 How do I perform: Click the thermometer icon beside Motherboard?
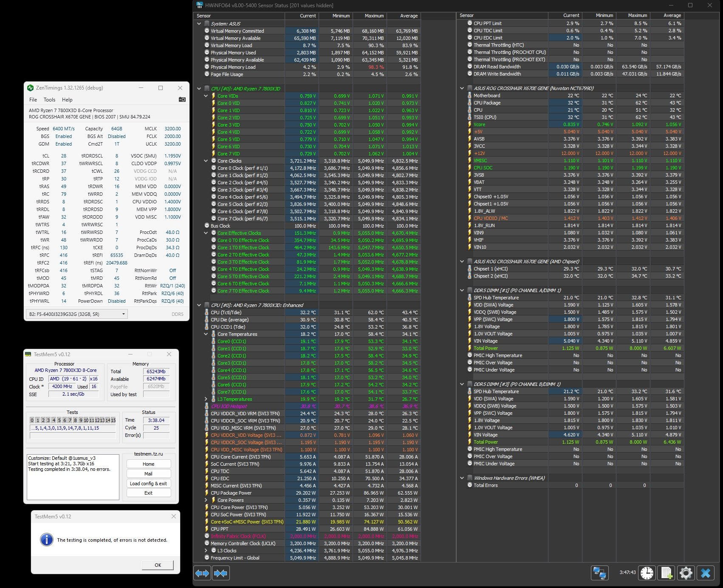(x=470, y=96)
